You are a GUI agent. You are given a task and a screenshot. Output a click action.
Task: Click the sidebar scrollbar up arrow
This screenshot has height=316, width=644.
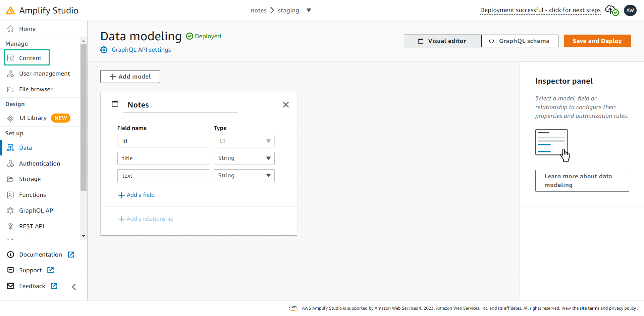point(84,41)
